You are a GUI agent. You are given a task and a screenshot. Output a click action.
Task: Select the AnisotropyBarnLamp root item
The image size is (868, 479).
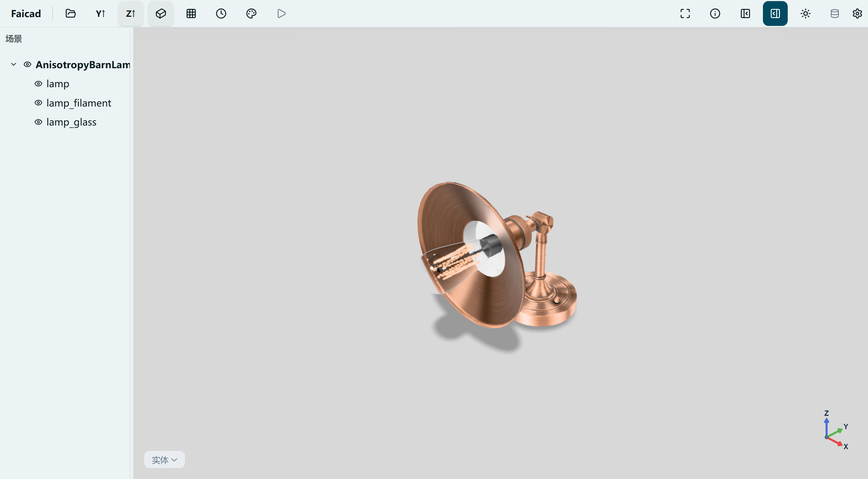point(83,65)
